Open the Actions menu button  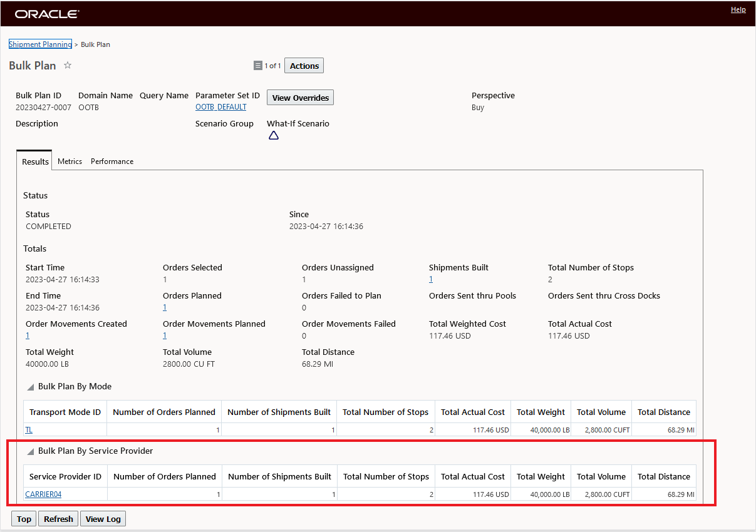coord(304,66)
